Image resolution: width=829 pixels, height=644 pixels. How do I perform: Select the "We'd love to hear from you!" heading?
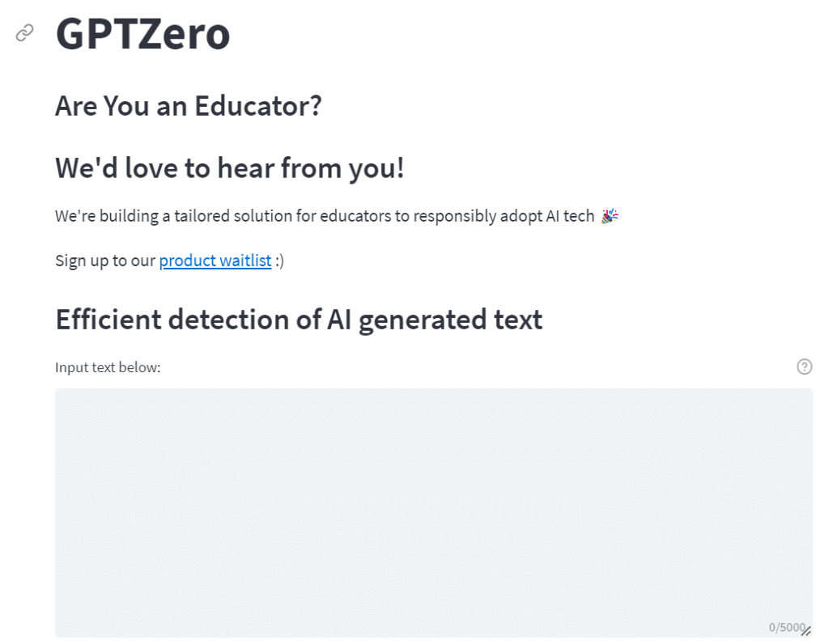tap(229, 168)
